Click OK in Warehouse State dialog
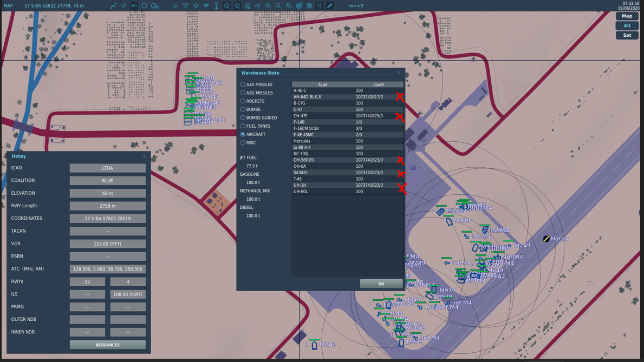Screen dimensions: 644x362 tap(381, 284)
